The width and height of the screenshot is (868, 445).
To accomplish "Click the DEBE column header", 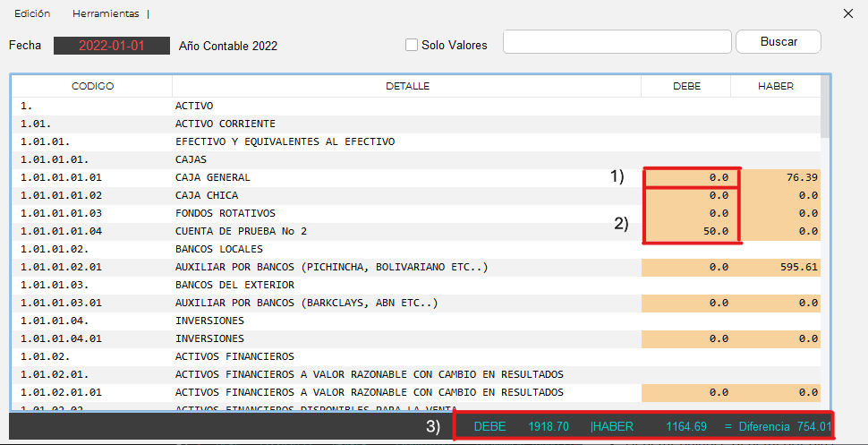I will click(x=686, y=86).
